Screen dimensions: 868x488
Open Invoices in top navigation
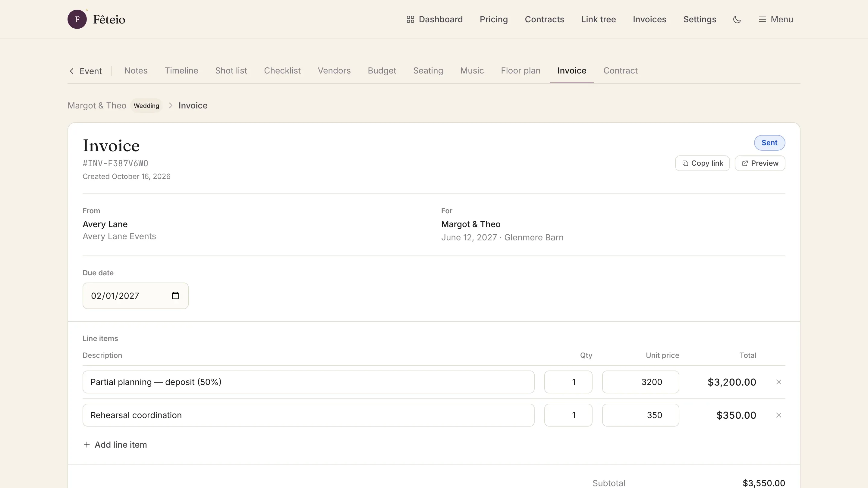649,20
